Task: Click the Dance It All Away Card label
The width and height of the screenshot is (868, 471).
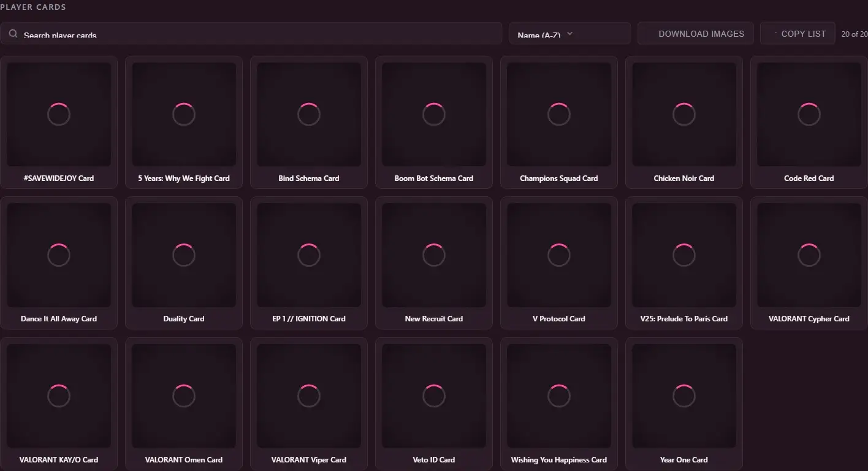Action: 59,319
